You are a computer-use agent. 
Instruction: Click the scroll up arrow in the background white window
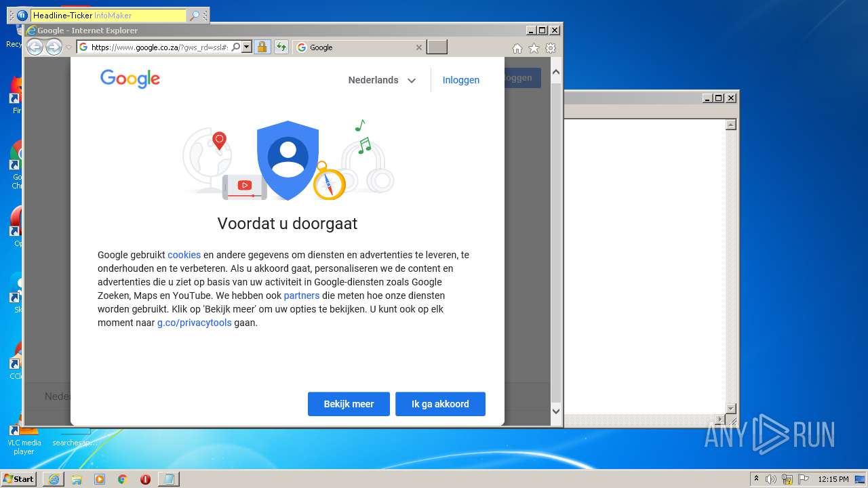731,125
